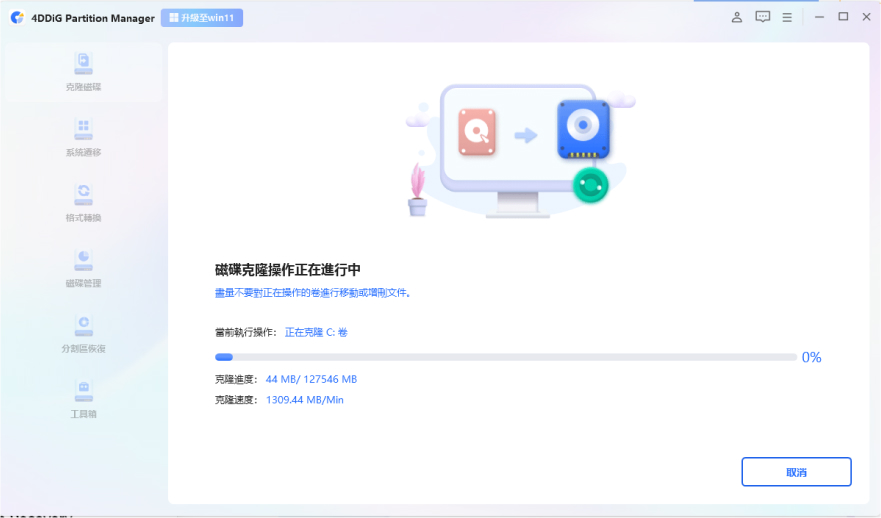
Task: Click the 1309.44 MB/Min speed value
Action: (305, 400)
